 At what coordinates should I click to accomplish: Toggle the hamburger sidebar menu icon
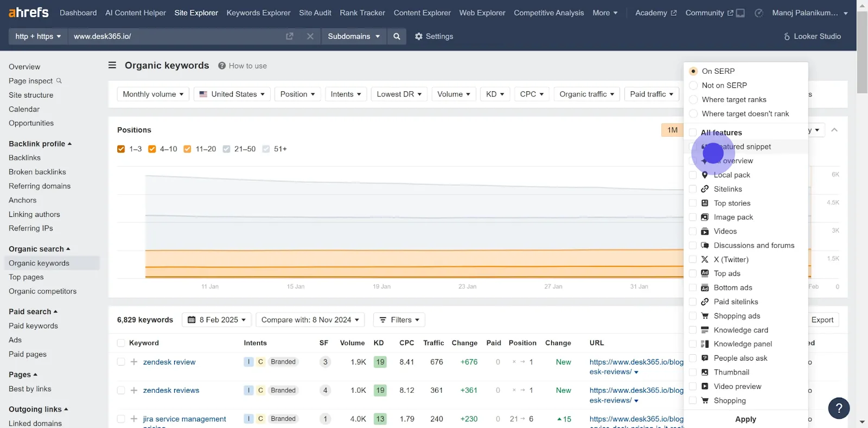tap(112, 65)
